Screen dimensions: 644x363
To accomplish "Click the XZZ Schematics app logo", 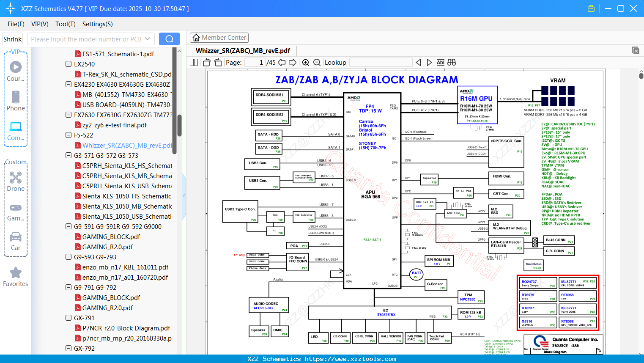I will (11, 8).
